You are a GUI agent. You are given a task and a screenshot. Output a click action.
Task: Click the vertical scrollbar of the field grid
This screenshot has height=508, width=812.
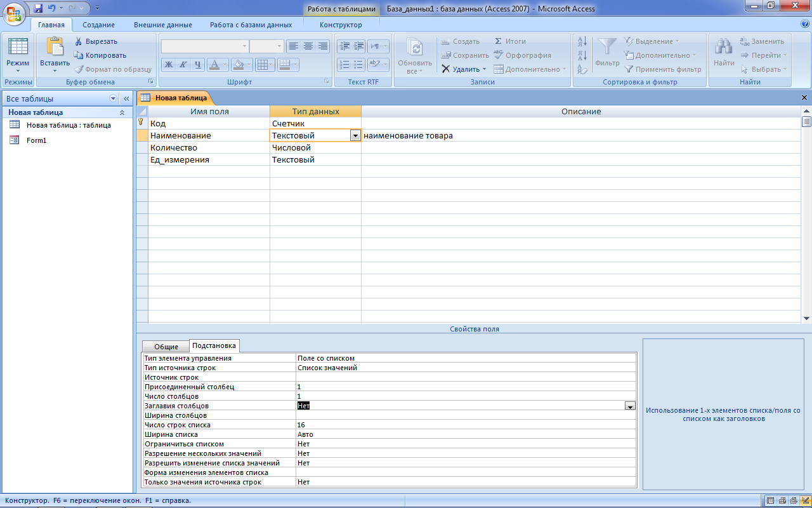click(806, 216)
